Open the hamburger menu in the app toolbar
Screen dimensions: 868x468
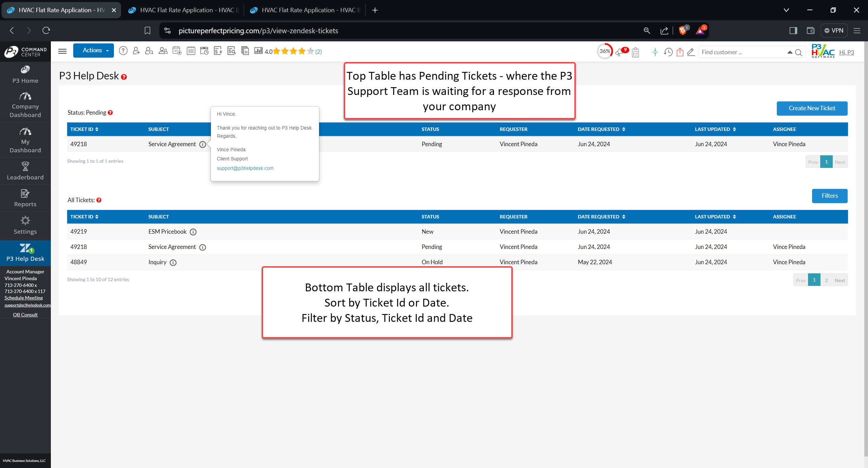pyautogui.click(x=62, y=51)
